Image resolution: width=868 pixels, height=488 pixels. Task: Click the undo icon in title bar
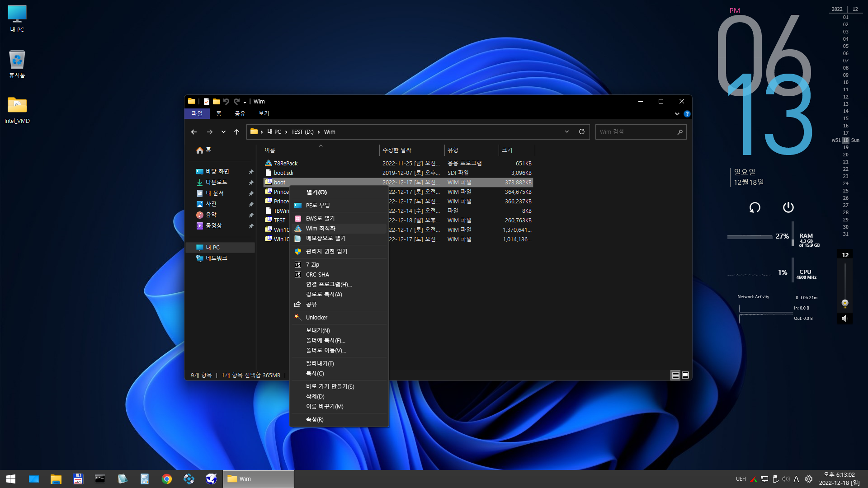[x=226, y=102]
